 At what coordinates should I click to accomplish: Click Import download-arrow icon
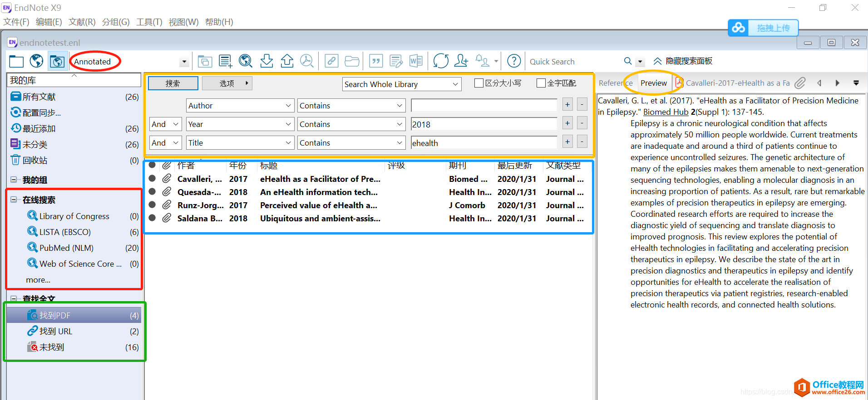coord(266,61)
